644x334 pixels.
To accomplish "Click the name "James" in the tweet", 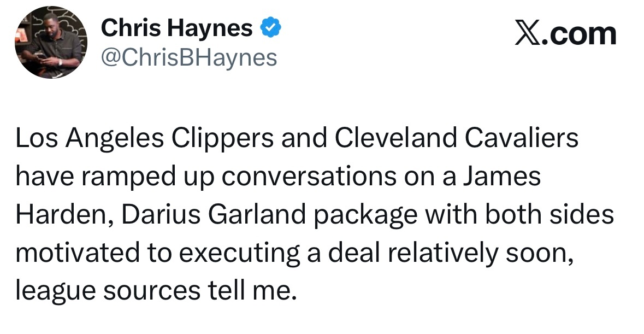I will 502,176.
